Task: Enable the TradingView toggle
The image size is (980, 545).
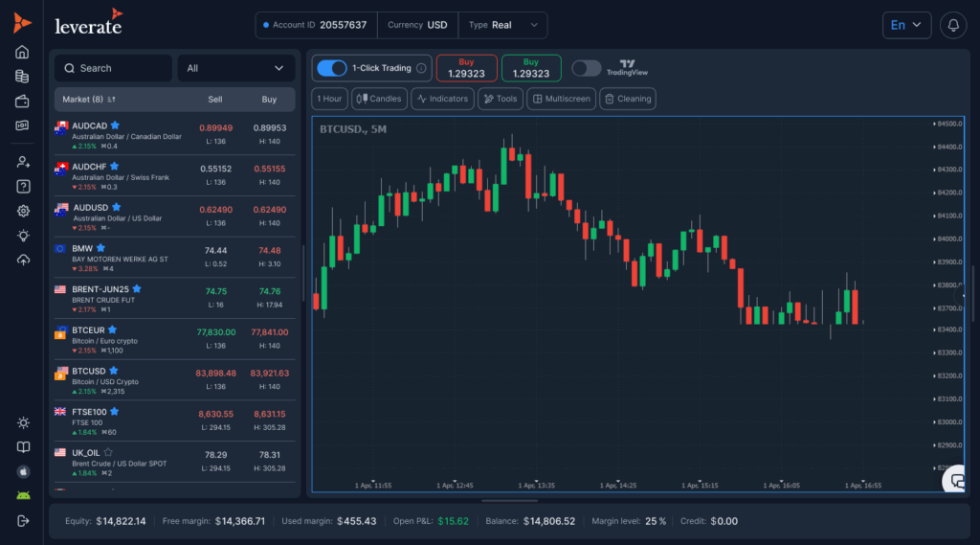Action: tap(586, 68)
